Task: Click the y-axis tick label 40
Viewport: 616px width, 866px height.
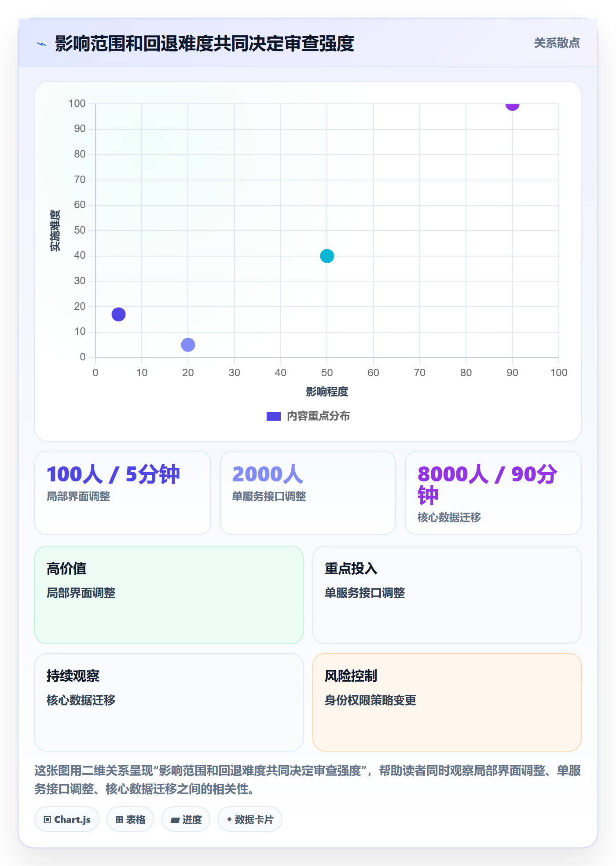Action: click(80, 255)
